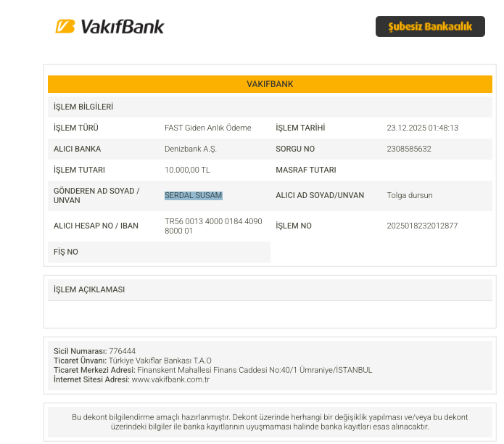This screenshot has height=444, width=504.
Task: Click the İŞLEM TARİHİ label
Action: 300,128
